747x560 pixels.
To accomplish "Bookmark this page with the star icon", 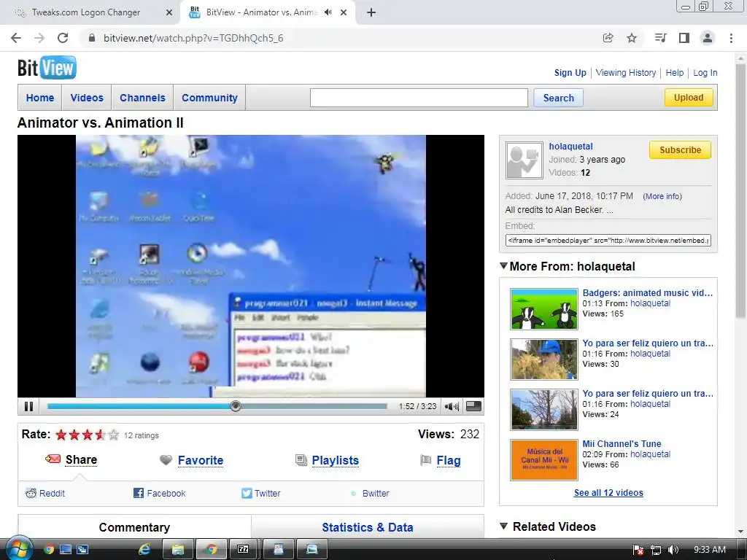I will pyautogui.click(x=632, y=38).
